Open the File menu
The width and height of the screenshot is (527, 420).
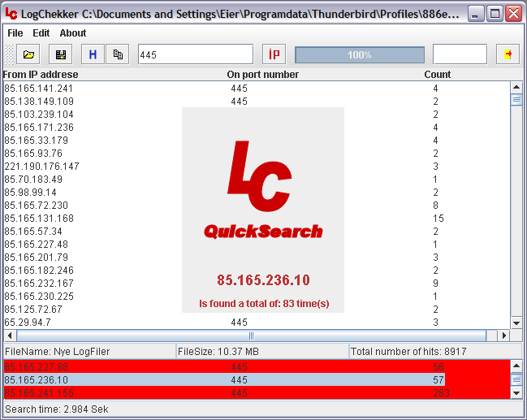pyautogui.click(x=15, y=33)
